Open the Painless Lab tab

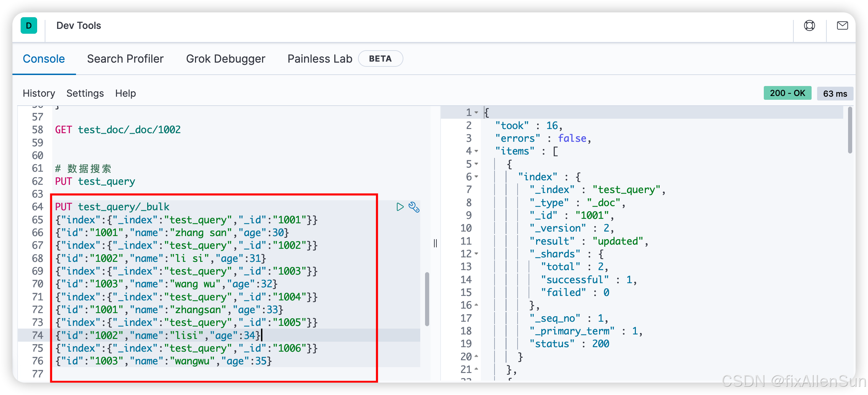click(320, 59)
